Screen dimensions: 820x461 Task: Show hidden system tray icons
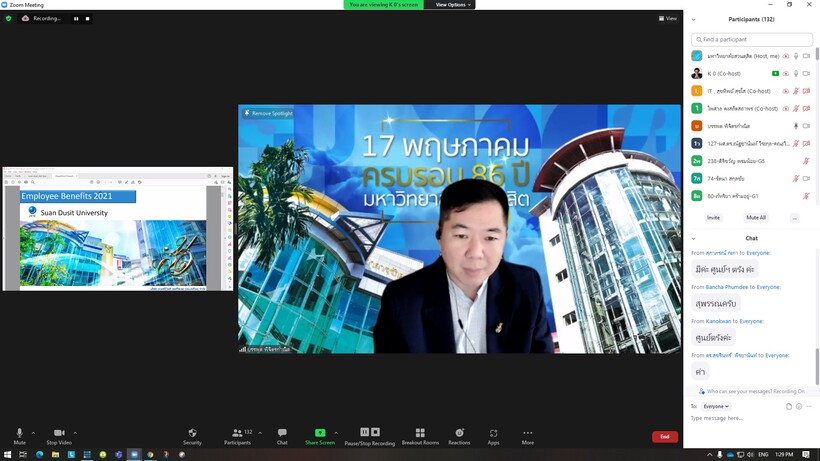[x=710, y=455]
